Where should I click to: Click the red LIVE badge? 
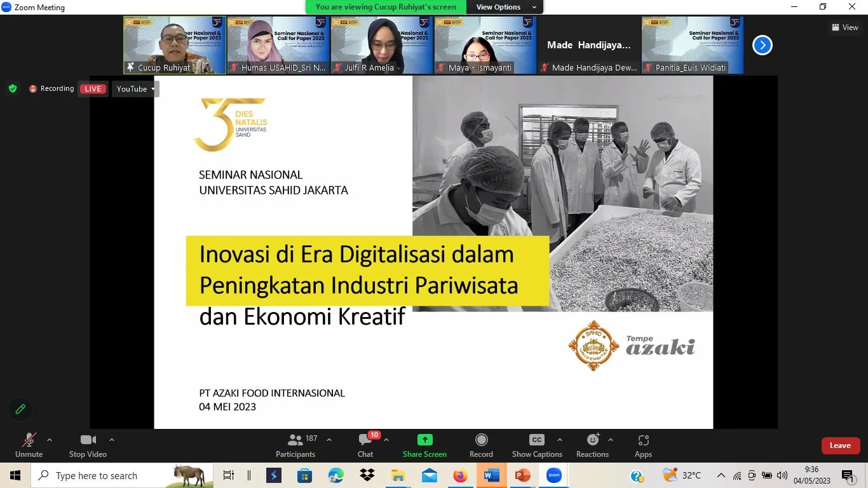(x=93, y=89)
